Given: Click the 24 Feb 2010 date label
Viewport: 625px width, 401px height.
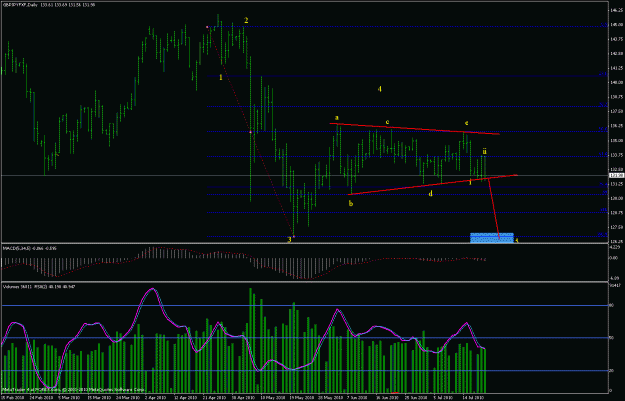Looking at the screenshot, I should click(x=41, y=397).
